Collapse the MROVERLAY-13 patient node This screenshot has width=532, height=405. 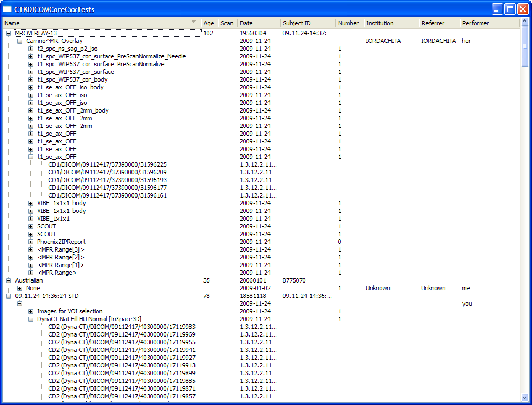pos(8,33)
